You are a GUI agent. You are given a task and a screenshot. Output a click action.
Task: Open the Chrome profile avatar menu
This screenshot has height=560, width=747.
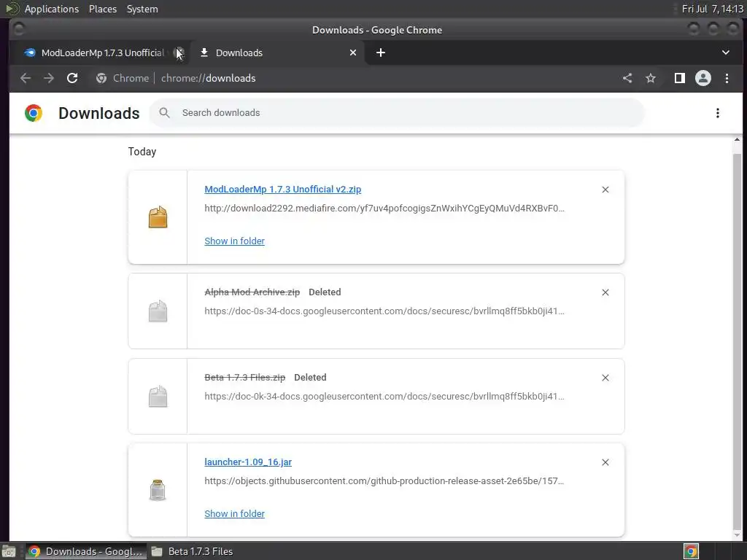[703, 78]
